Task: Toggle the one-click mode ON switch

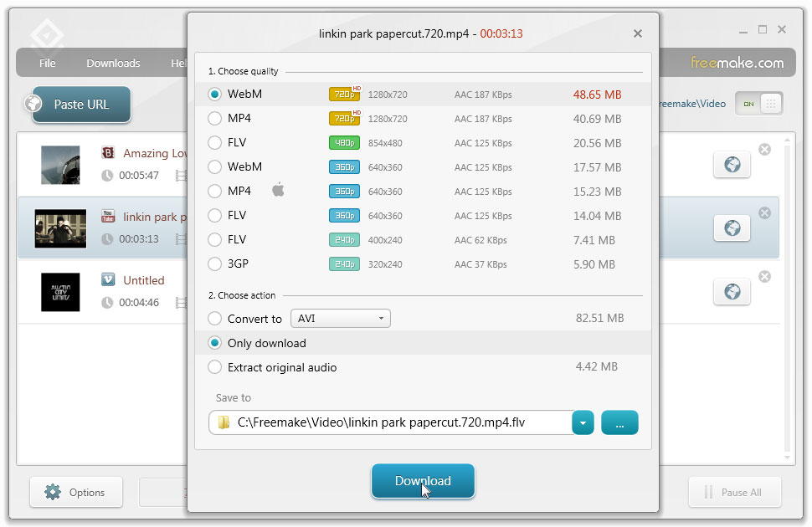Action: 758,104
